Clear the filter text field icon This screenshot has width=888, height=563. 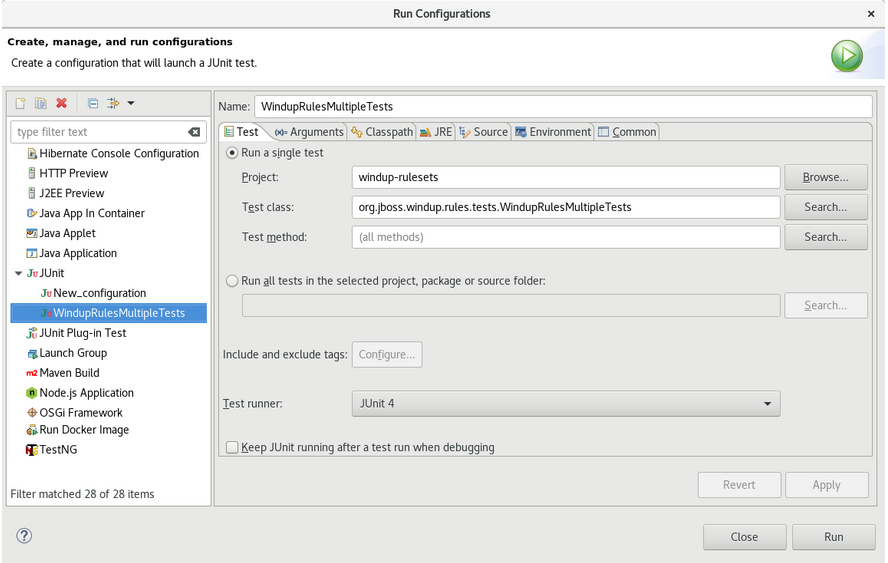pyautogui.click(x=194, y=132)
